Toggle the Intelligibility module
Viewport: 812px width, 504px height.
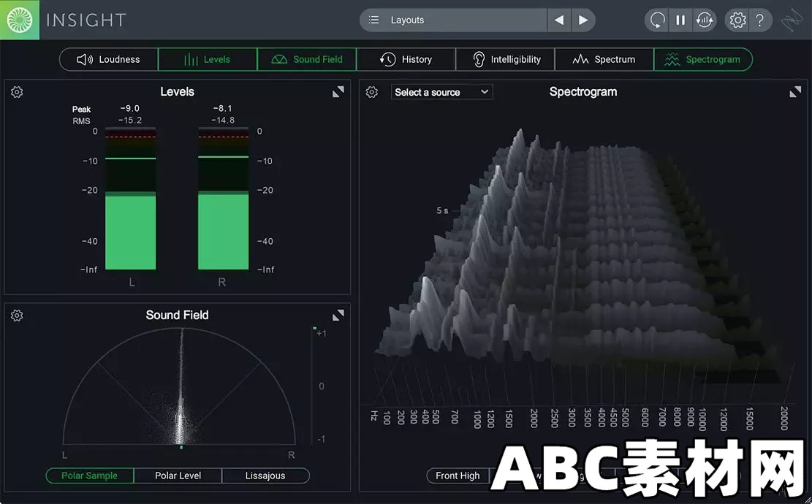506,59
